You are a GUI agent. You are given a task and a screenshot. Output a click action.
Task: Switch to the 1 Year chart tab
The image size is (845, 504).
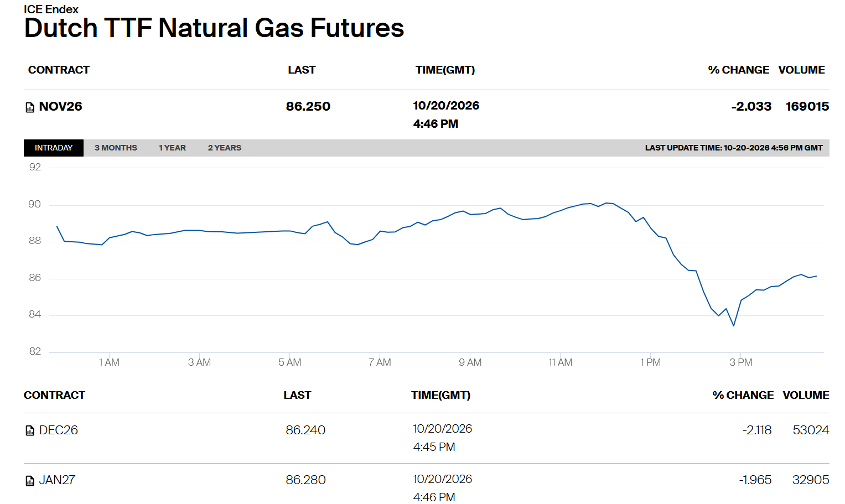coord(172,148)
